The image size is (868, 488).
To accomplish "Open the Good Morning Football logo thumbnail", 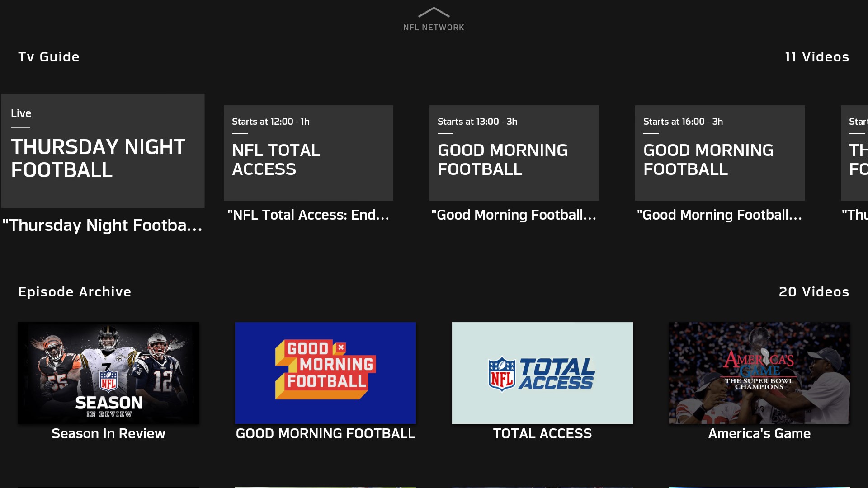I will pos(325,373).
